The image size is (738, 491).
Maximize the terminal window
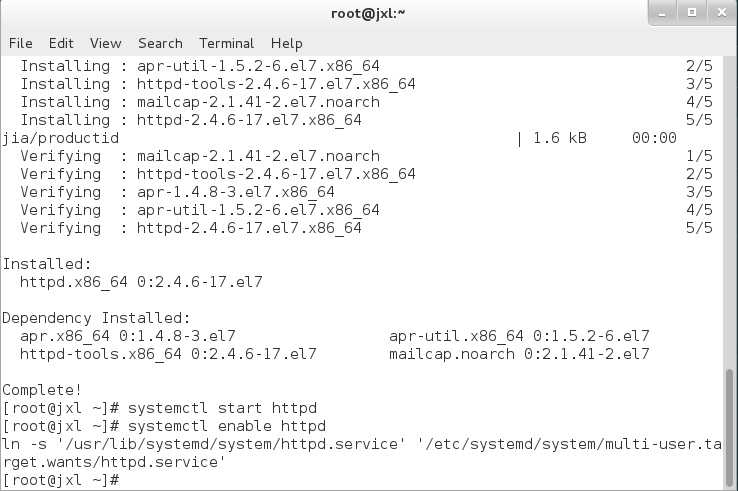(x=690, y=13)
